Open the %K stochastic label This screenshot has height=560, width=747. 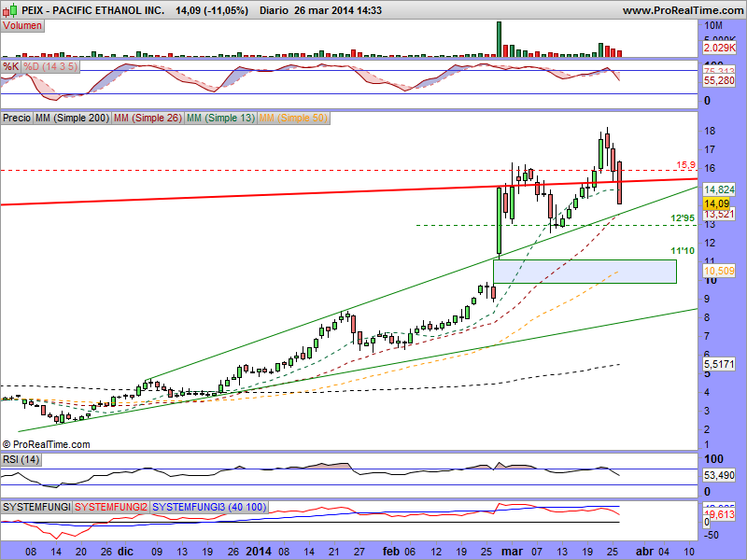click(x=10, y=66)
